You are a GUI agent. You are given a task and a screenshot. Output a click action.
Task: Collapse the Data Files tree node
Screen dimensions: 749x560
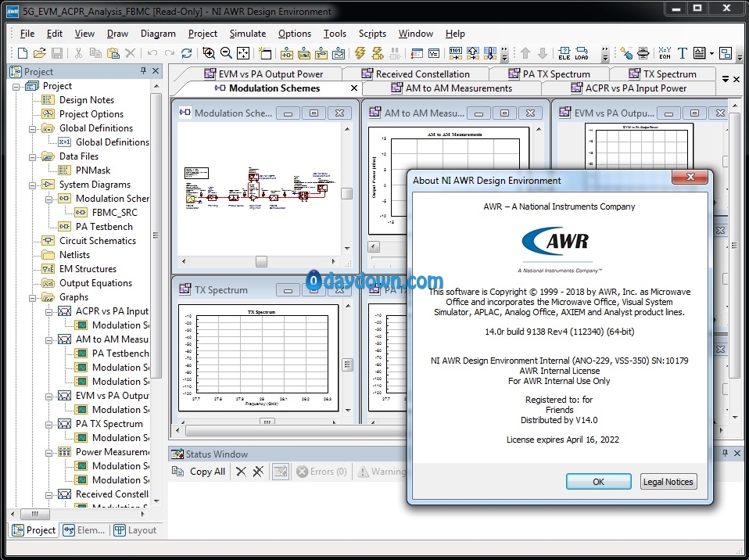(x=32, y=156)
